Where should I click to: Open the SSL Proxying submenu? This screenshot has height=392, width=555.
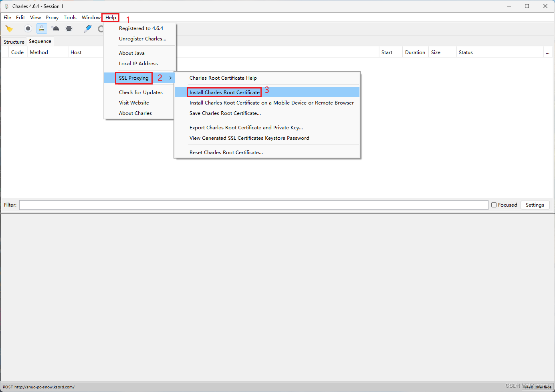(140, 78)
